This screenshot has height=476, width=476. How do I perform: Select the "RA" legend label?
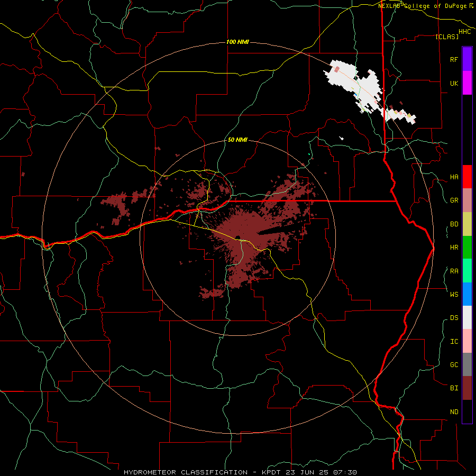coord(454,271)
